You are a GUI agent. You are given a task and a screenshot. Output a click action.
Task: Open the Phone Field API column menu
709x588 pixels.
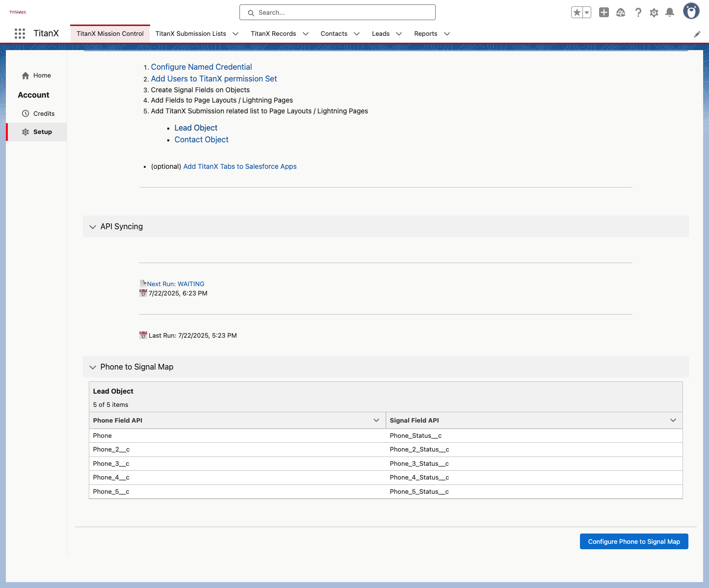[x=376, y=420]
